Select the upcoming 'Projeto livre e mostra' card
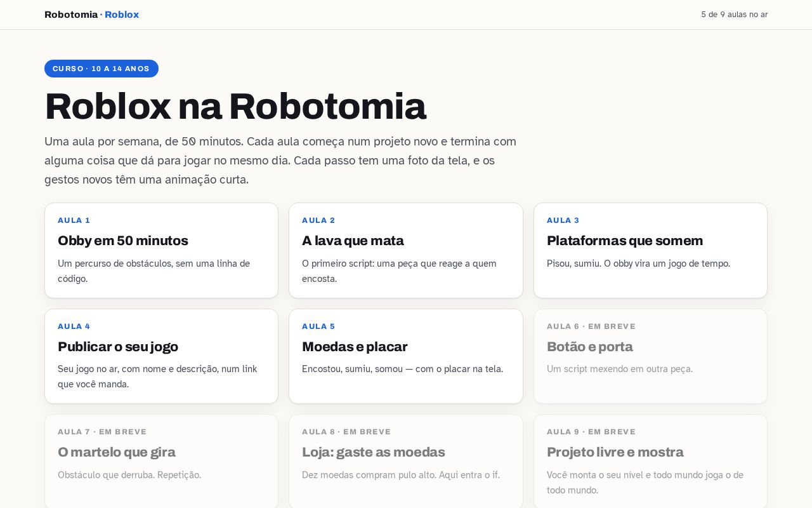This screenshot has height=508, width=812. (650, 462)
